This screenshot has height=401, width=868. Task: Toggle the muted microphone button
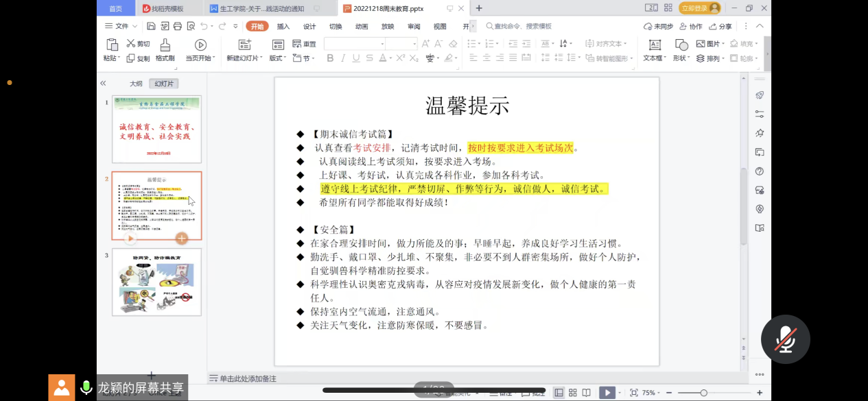(786, 339)
